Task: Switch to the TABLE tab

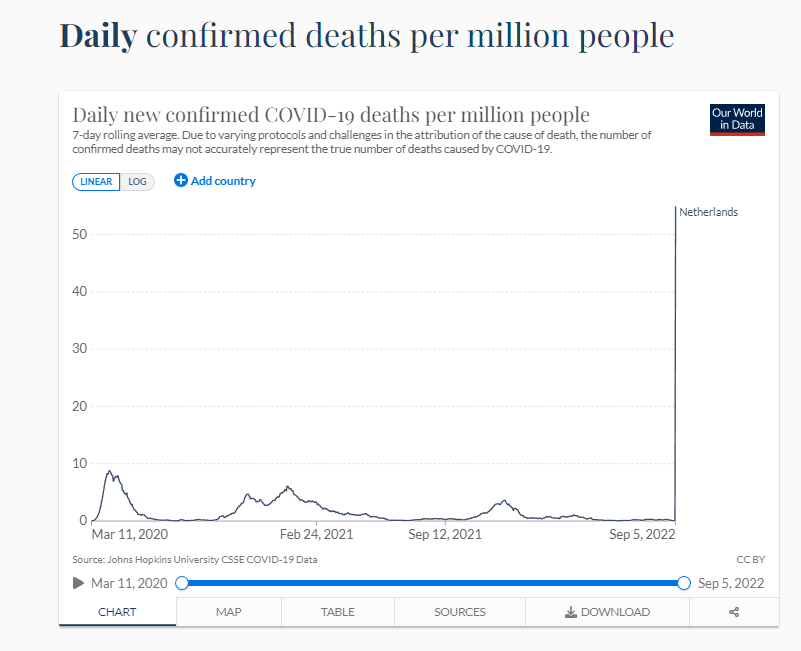Action: tap(338, 612)
